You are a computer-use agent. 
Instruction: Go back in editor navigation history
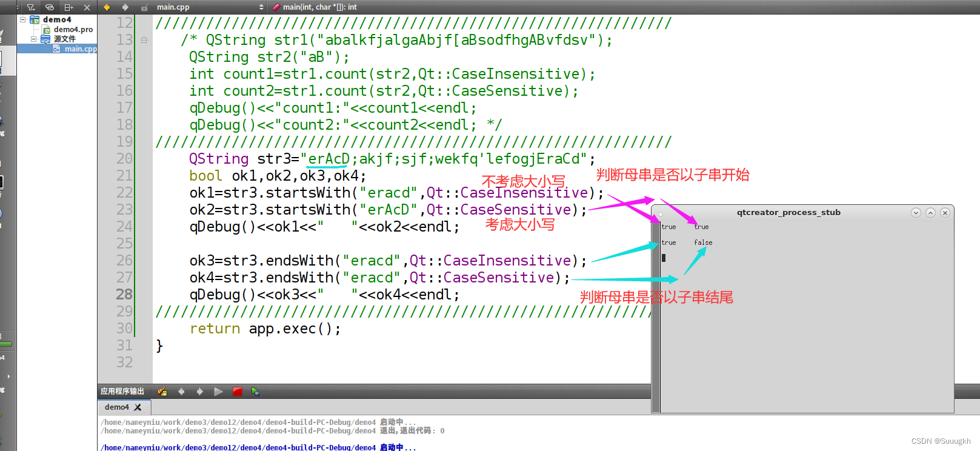(x=107, y=7)
